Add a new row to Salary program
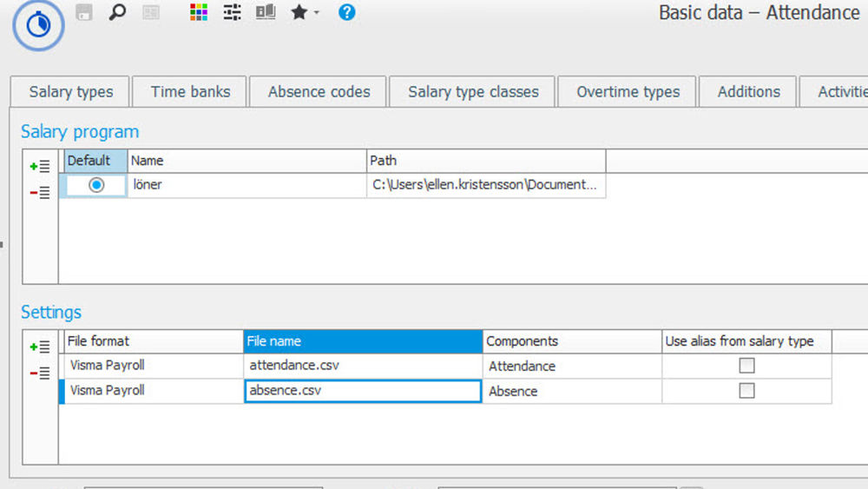The height and width of the screenshot is (489, 868). (40, 166)
